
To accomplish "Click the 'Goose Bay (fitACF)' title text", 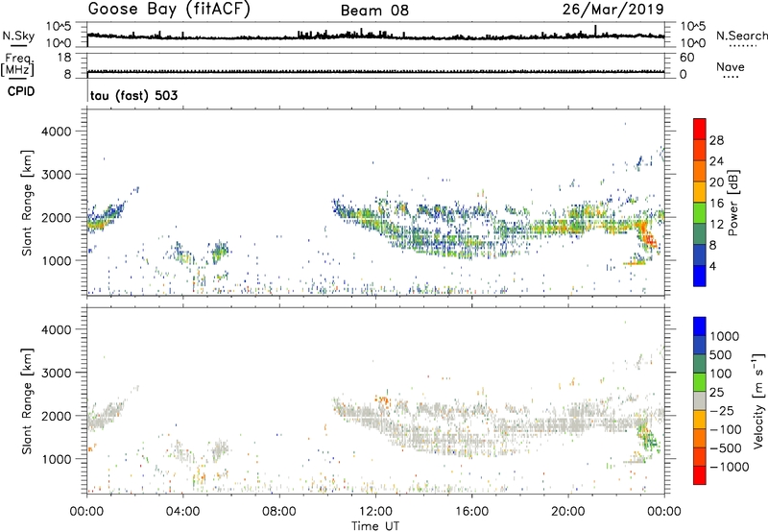I will point(169,9).
